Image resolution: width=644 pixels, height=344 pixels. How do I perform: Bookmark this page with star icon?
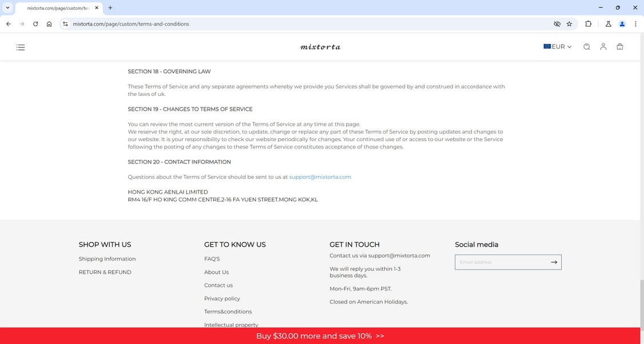[569, 24]
